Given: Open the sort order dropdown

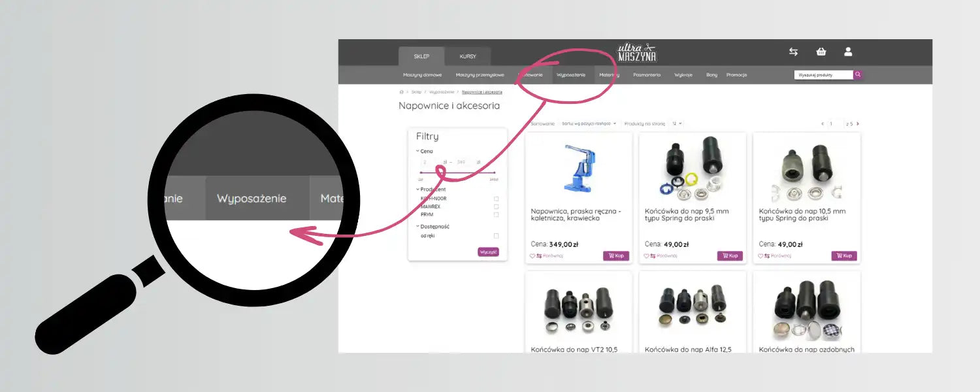Looking at the screenshot, I should (x=589, y=123).
